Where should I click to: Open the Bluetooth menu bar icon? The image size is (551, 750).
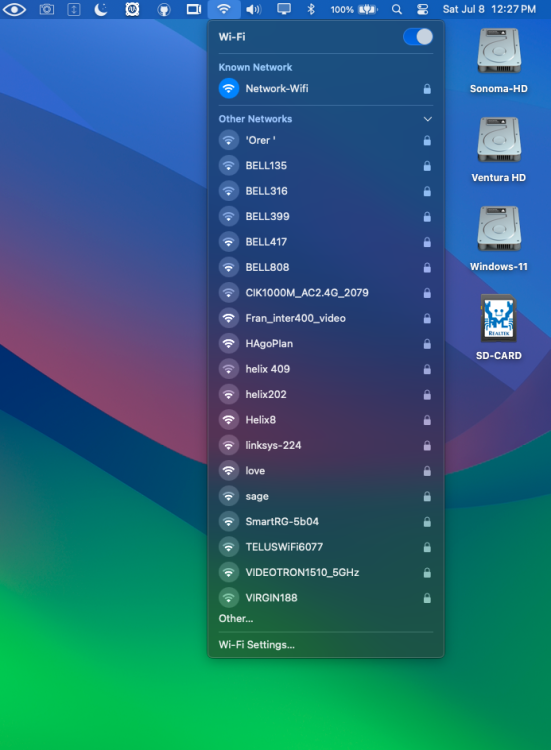pyautogui.click(x=311, y=9)
